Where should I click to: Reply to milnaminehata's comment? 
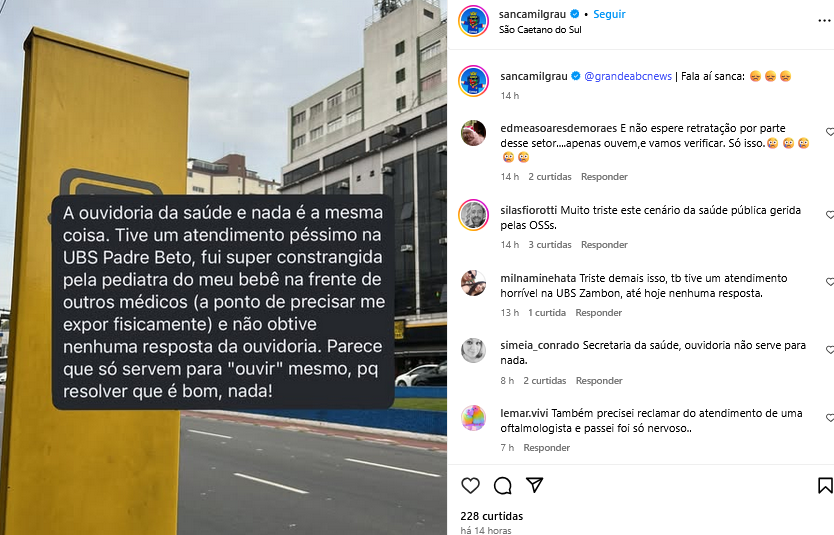pyautogui.click(x=598, y=313)
